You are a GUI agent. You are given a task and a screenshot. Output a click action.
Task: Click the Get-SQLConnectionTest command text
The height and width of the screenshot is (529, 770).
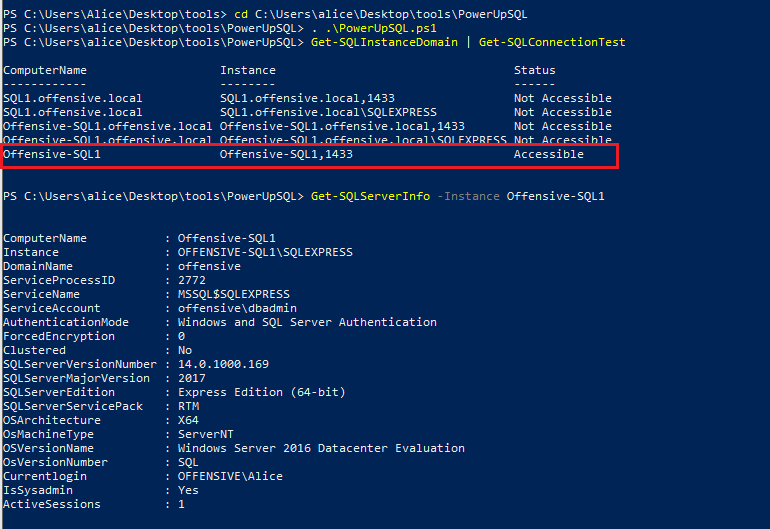point(552,42)
